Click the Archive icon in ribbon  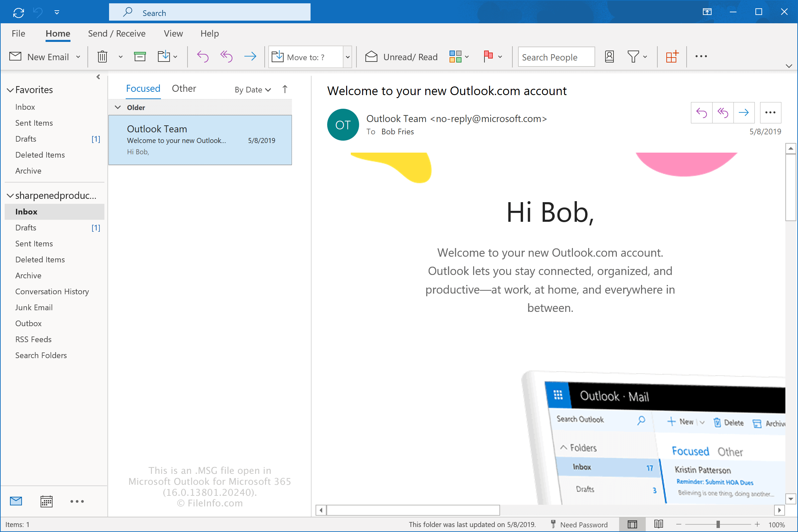140,57
